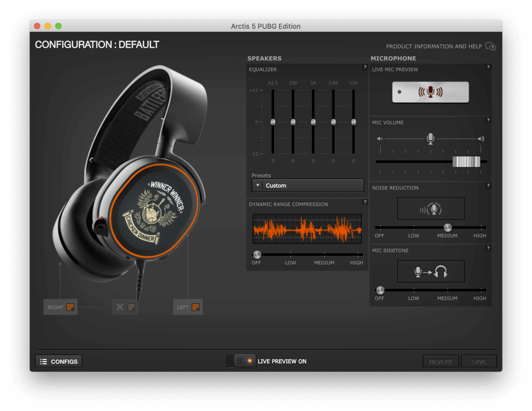Click the 1K equalizer slider knob
This screenshot has height=411, width=532.
point(313,122)
